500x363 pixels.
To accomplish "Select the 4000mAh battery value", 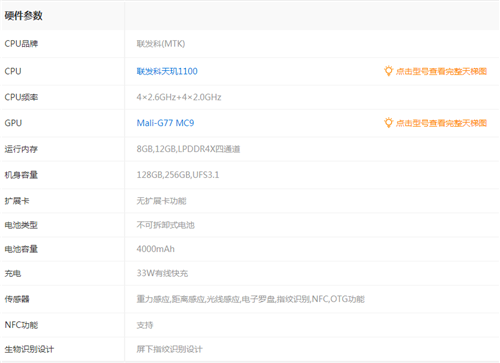I will (x=155, y=249).
